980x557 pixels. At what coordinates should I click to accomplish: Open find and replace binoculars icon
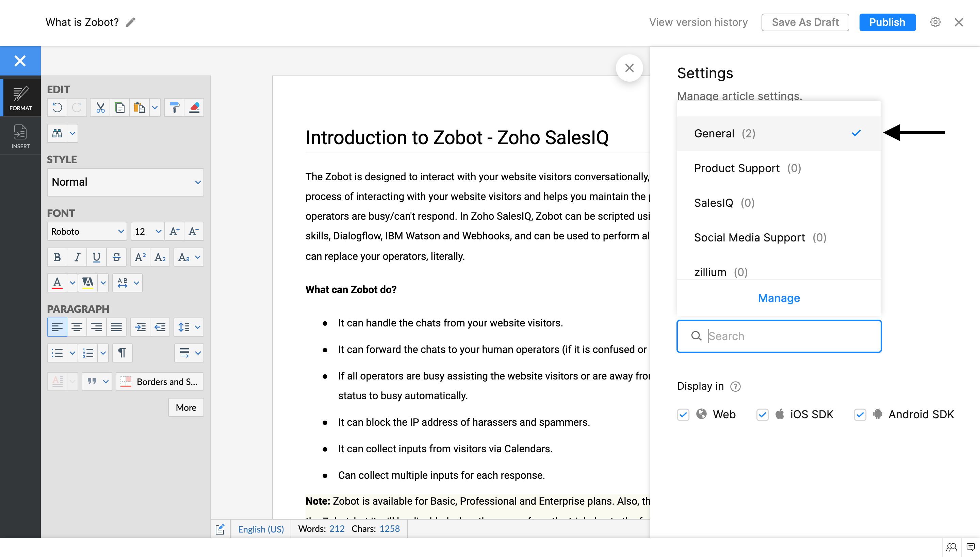point(57,133)
